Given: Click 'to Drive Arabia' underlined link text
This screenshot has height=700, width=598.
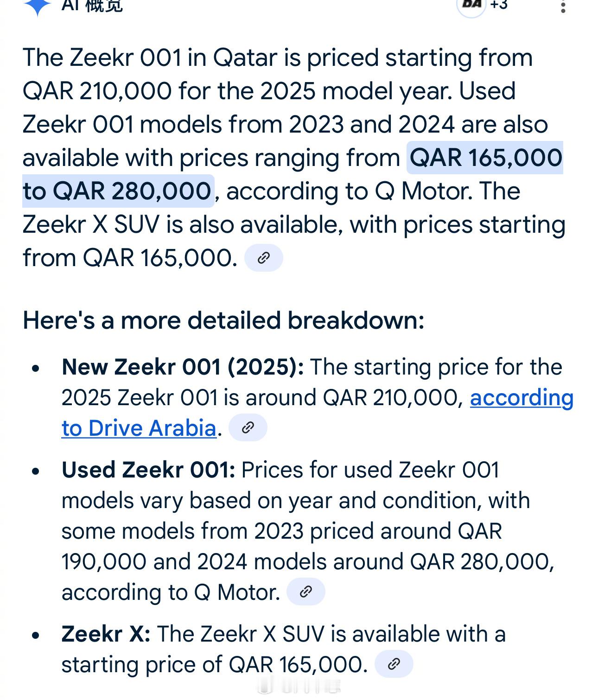Looking at the screenshot, I should 139,428.
